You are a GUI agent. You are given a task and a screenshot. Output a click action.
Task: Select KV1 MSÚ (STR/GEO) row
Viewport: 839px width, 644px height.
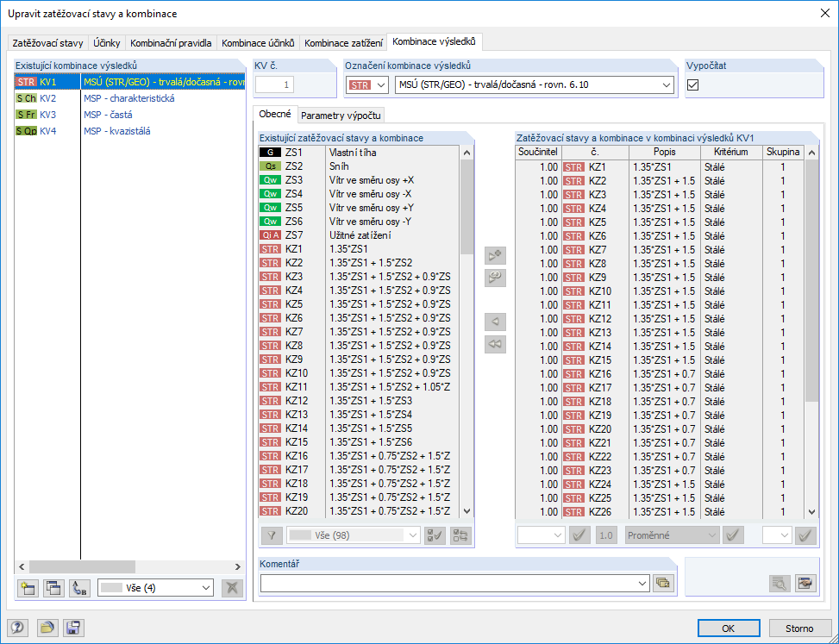click(x=130, y=82)
